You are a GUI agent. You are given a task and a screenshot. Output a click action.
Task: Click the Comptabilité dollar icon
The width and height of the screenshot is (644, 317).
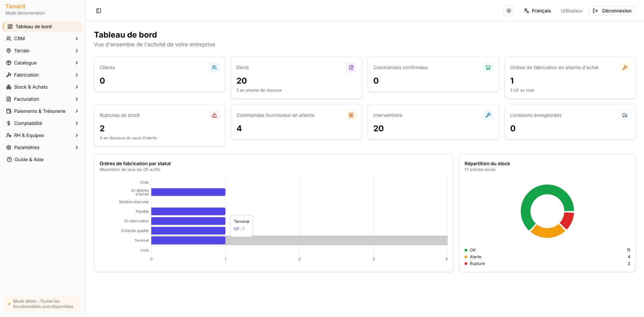click(x=9, y=123)
